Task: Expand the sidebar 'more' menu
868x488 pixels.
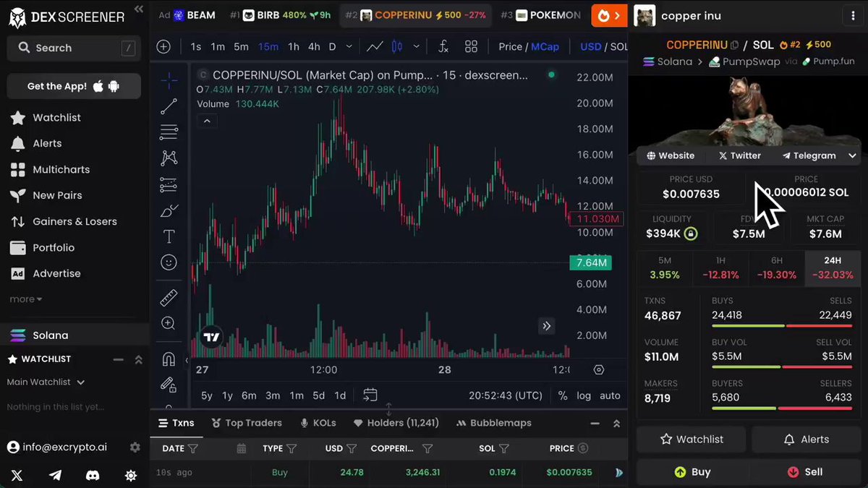Action: point(25,299)
